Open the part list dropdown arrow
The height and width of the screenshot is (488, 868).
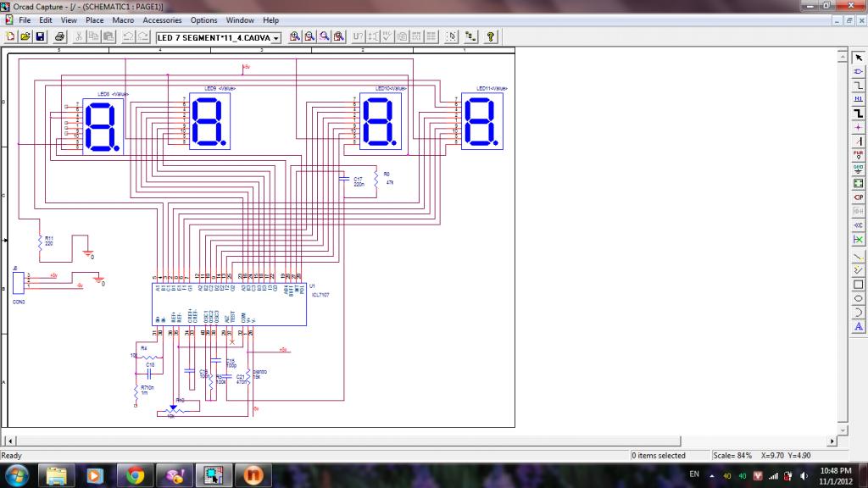click(276, 37)
